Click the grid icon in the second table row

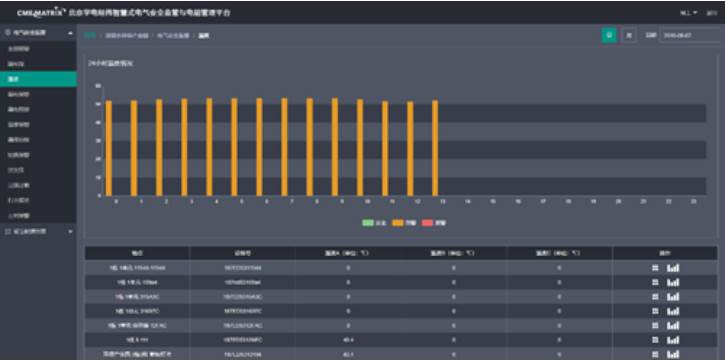pyautogui.click(x=655, y=282)
